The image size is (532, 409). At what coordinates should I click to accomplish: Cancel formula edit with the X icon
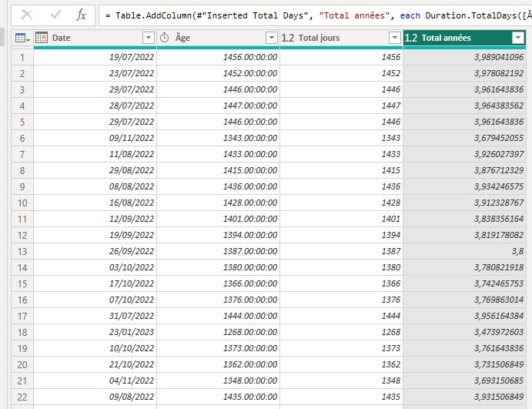click(x=26, y=15)
